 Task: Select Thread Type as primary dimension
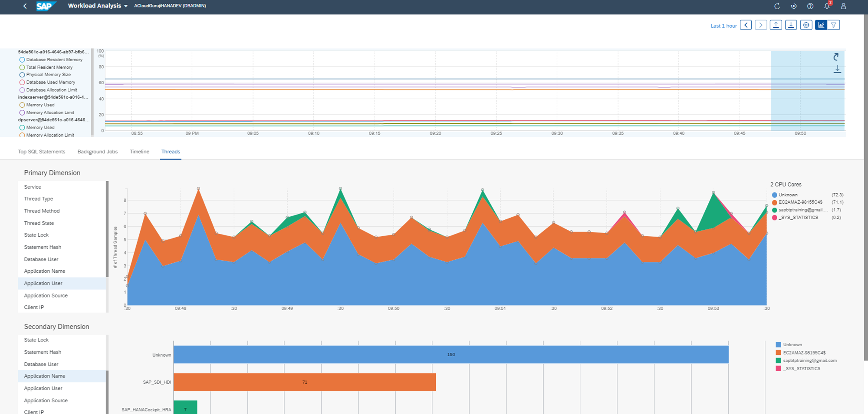[x=39, y=199]
